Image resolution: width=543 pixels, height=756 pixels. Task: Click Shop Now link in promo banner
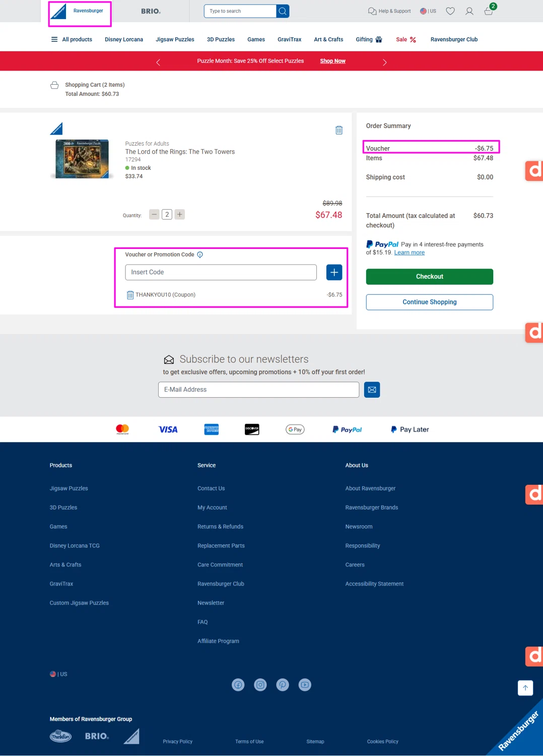332,61
